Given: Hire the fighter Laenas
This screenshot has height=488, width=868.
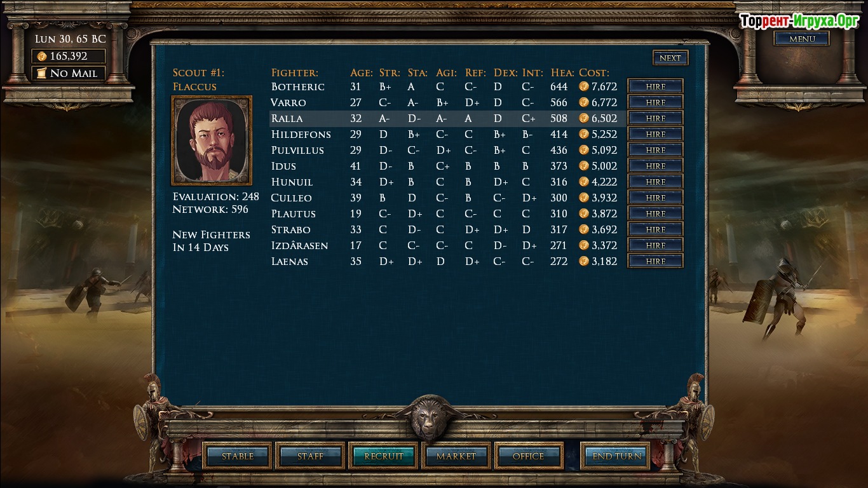Looking at the screenshot, I should tap(655, 261).
